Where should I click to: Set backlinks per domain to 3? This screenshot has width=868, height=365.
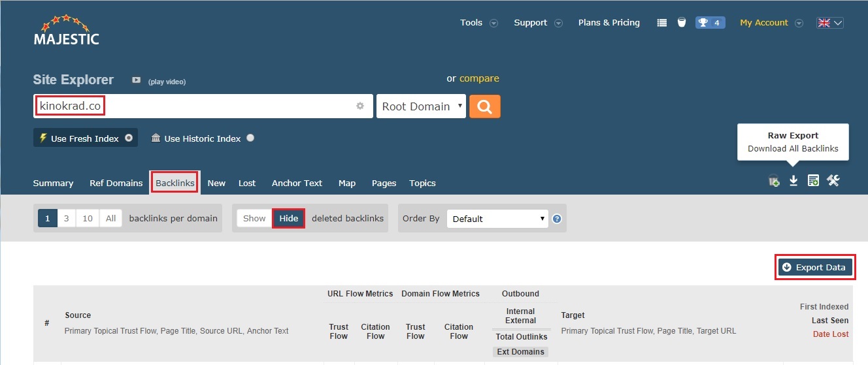pyautogui.click(x=67, y=218)
